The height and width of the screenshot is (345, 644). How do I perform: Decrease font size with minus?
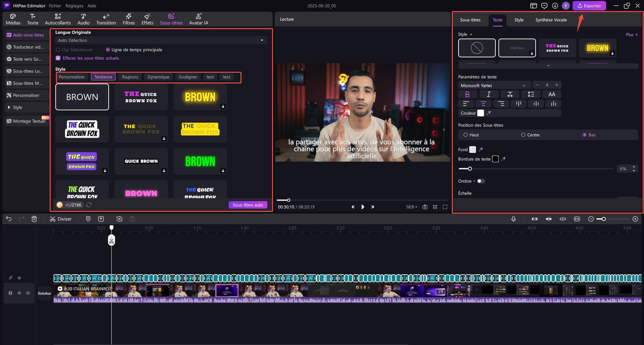(537, 85)
